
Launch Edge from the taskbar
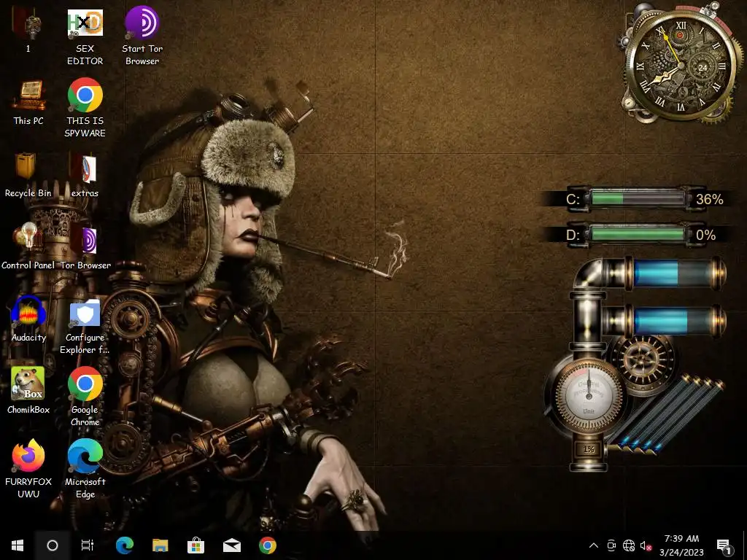[124, 545]
